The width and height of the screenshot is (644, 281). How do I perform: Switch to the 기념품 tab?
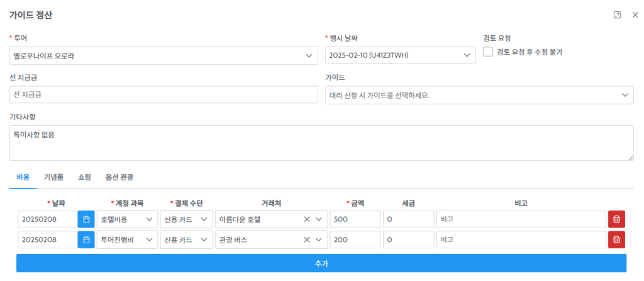pyautogui.click(x=53, y=177)
